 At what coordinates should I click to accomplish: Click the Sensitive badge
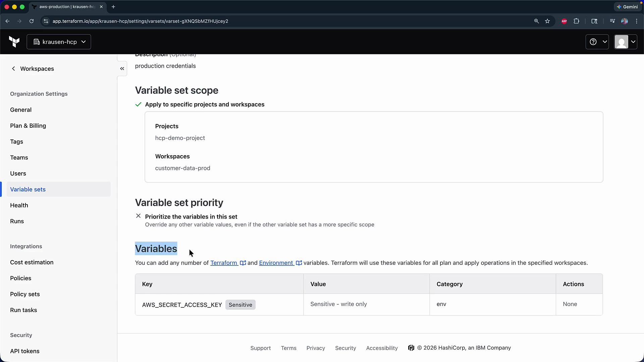coord(240,305)
